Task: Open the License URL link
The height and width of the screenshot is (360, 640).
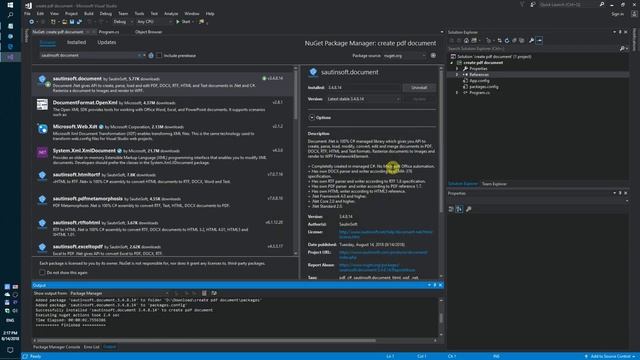Action: point(385,234)
